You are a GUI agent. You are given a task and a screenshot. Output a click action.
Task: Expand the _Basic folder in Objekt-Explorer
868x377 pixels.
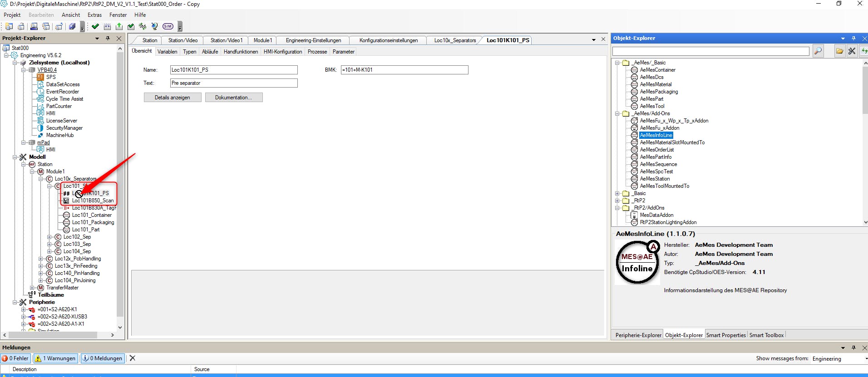pos(617,193)
